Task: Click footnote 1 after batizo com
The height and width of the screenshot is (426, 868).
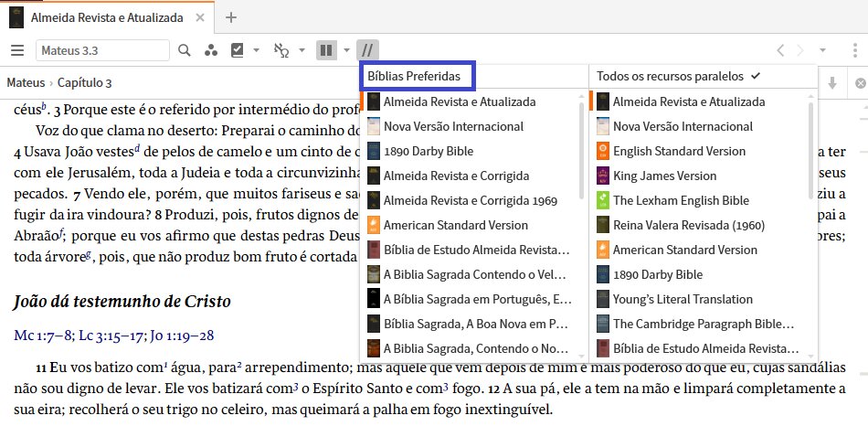Action: click(165, 365)
